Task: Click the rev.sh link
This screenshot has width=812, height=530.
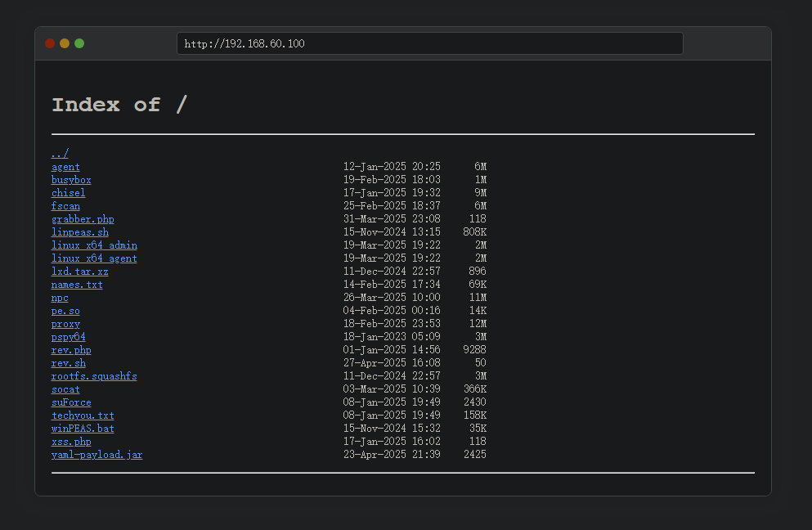Action: pyautogui.click(x=68, y=363)
